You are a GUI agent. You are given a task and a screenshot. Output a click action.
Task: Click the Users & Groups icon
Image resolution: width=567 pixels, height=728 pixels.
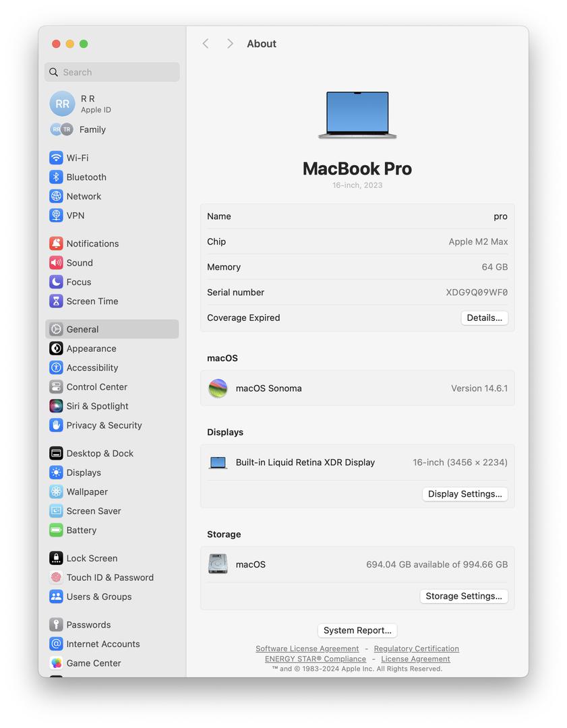56,597
